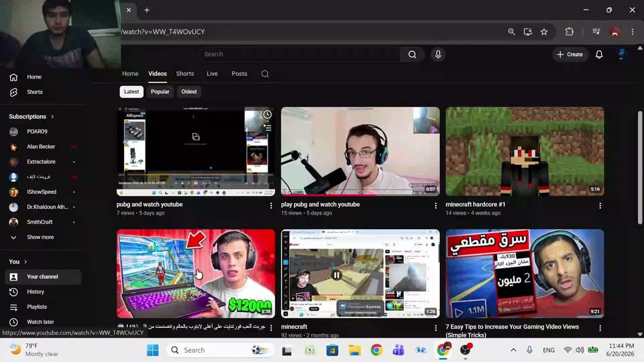This screenshot has height=362, width=644.
Task: Switch to the Shorts channel tab
Action: (185, 73)
